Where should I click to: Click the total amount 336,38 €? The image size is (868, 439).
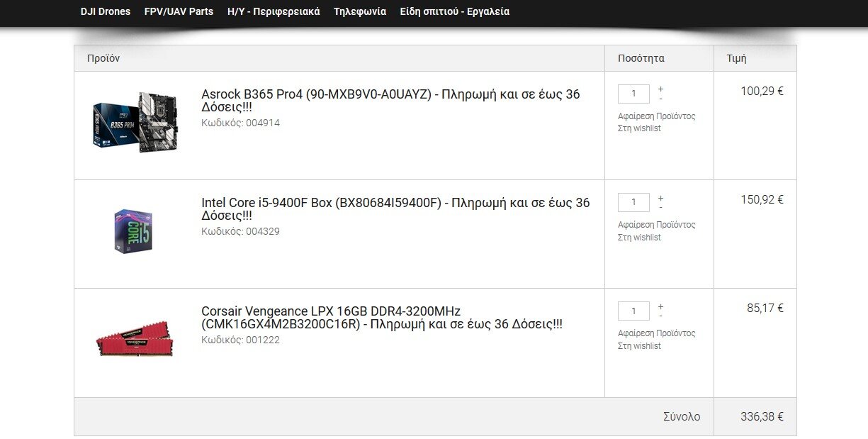point(762,416)
